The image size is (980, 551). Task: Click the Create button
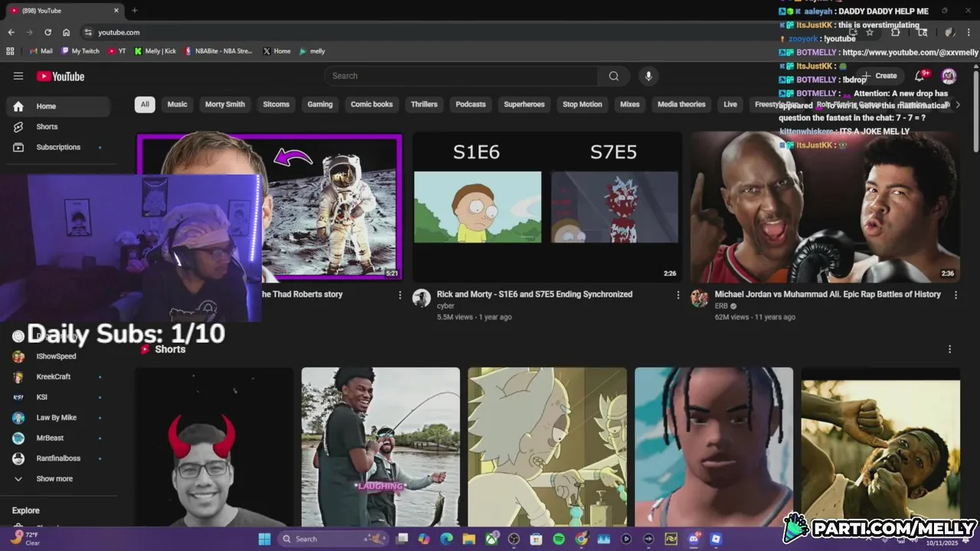880,76
